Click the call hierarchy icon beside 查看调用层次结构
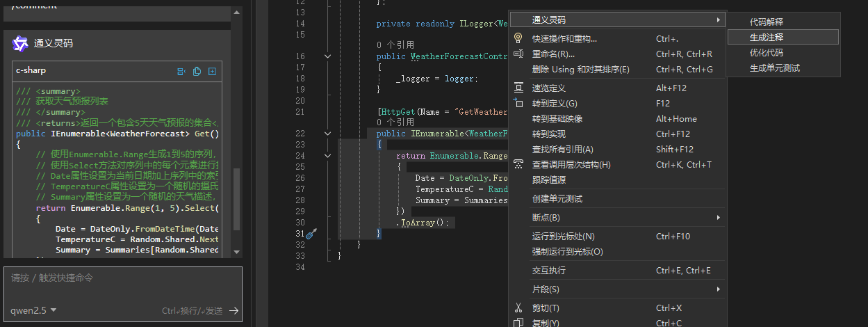The height and width of the screenshot is (327, 868). [x=518, y=164]
